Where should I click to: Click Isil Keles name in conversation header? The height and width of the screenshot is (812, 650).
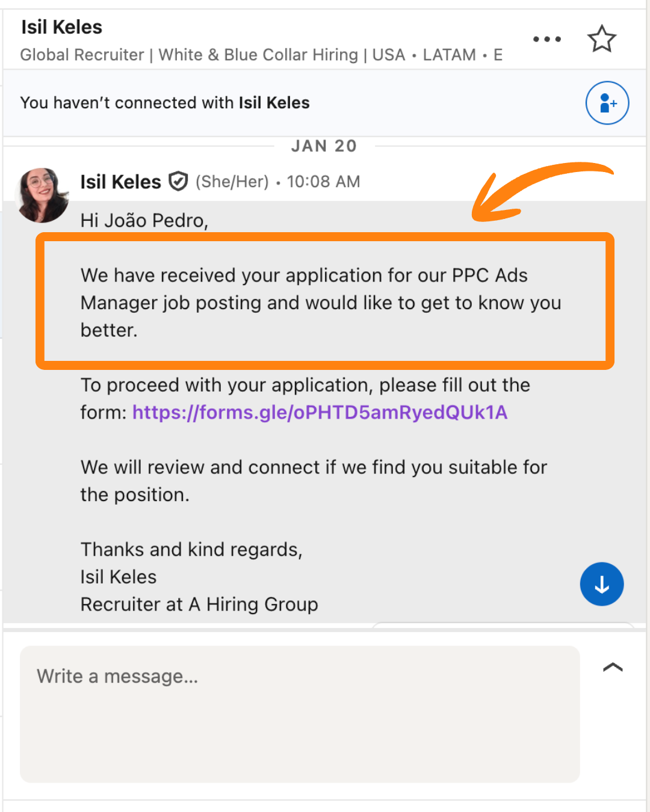(62, 27)
